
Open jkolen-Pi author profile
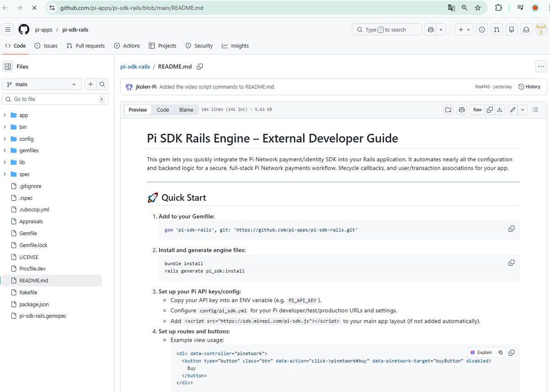pos(146,87)
